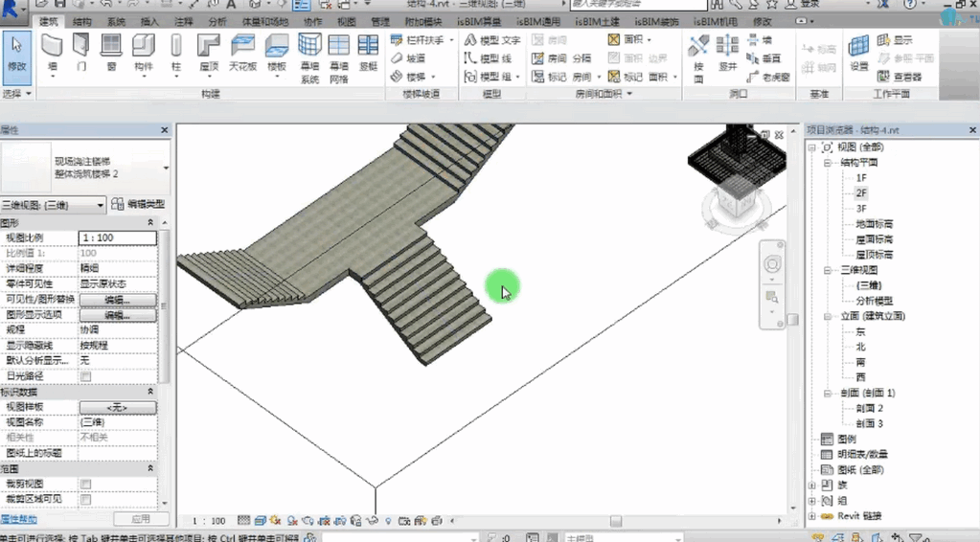Screen dimensions: 980x542
Task: Click 编辑... button for 图形显示选项
Action: (118, 315)
